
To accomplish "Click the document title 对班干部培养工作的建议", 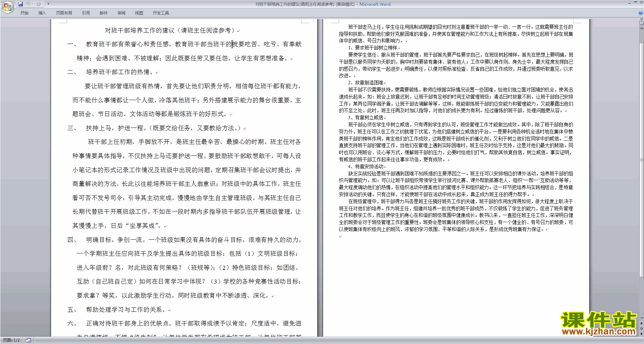I will point(140,31).
